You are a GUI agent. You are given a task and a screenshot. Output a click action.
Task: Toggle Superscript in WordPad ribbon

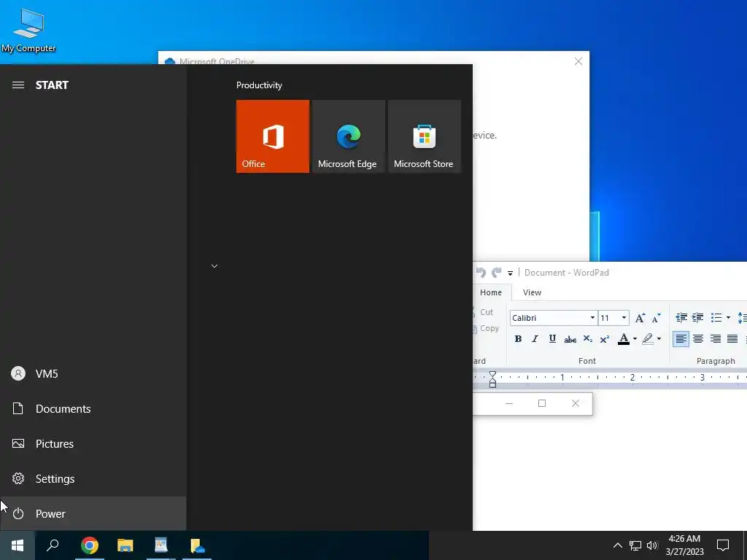click(605, 338)
